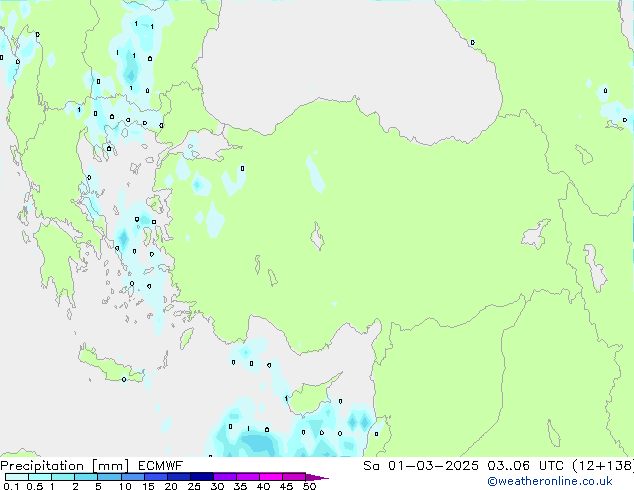Click the '45' legend scale label
The image size is (634, 490).
coord(286,486)
